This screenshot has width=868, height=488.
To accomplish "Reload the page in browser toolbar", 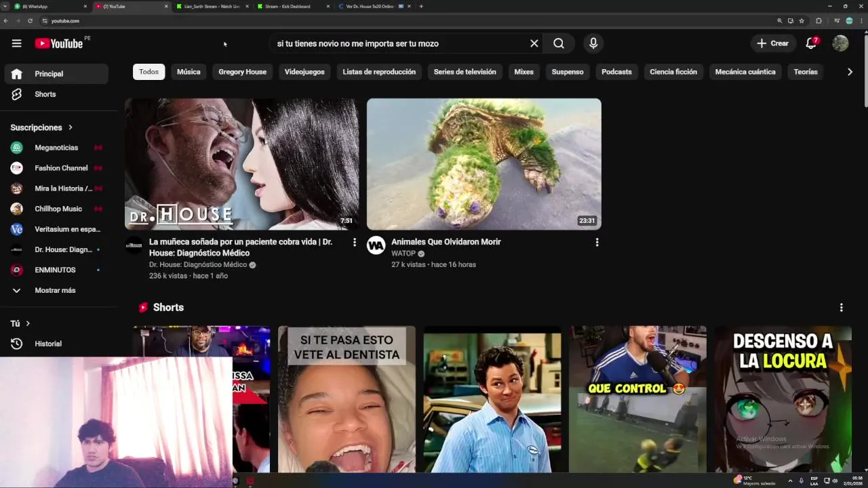I will [30, 21].
